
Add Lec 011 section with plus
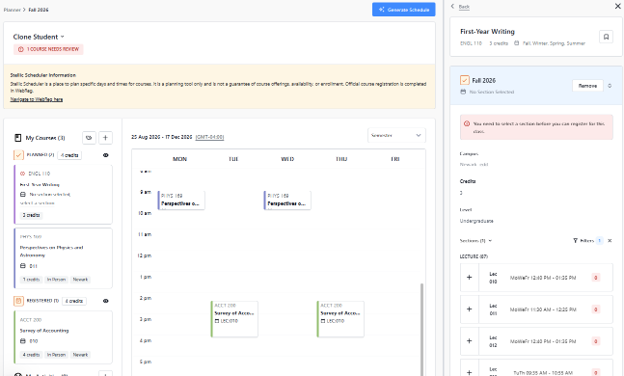(x=469, y=309)
